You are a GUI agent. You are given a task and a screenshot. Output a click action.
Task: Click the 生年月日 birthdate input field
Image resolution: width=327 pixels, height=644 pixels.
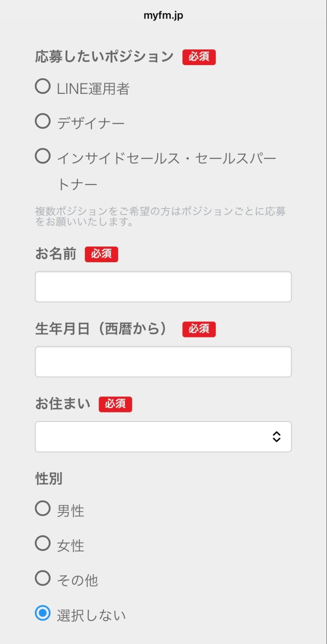click(x=163, y=361)
